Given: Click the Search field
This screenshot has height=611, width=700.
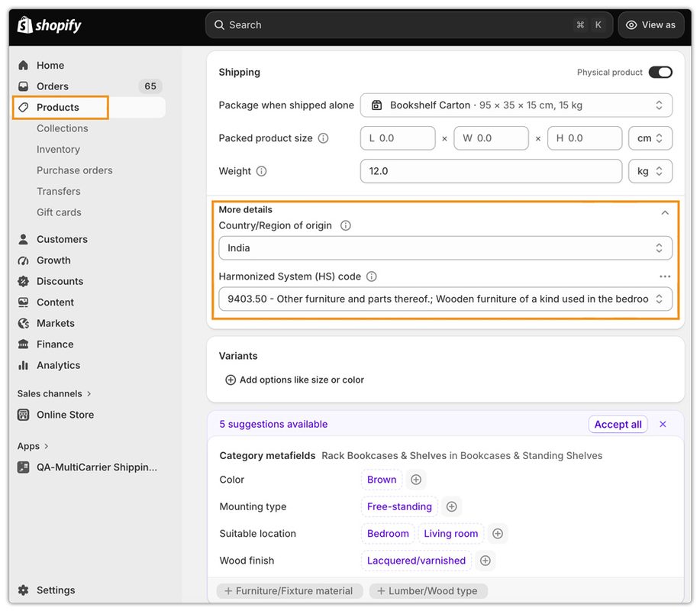Looking at the screenshot, I should tap(409, 25).
